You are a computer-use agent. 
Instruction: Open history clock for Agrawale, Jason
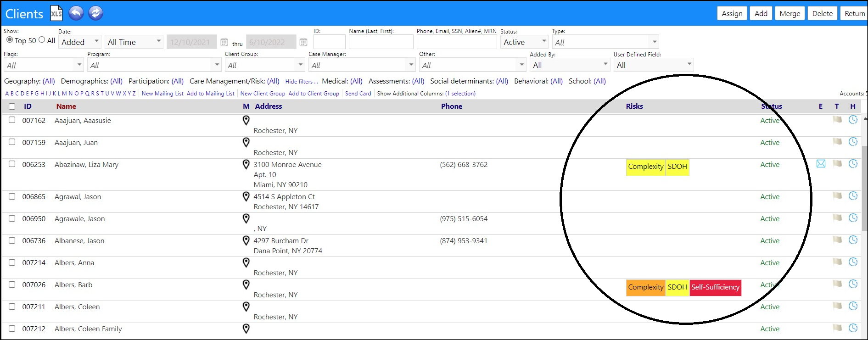click(853, 218)
